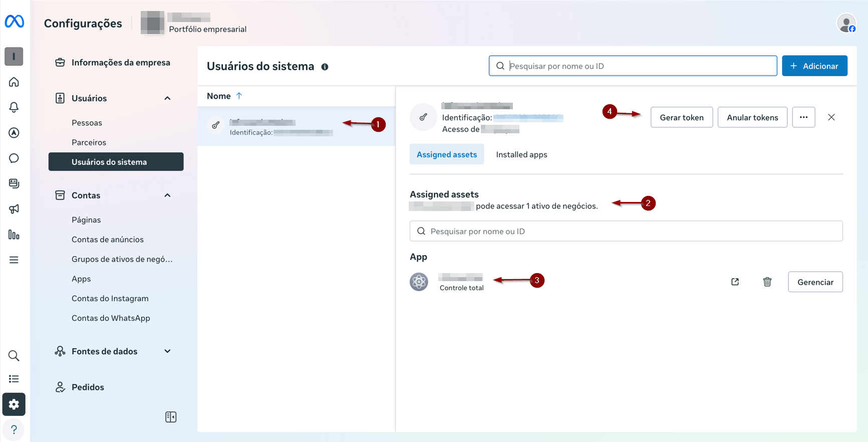Open the search magnifier in left rail
This screenshot has height=442, width=868.
14,356
